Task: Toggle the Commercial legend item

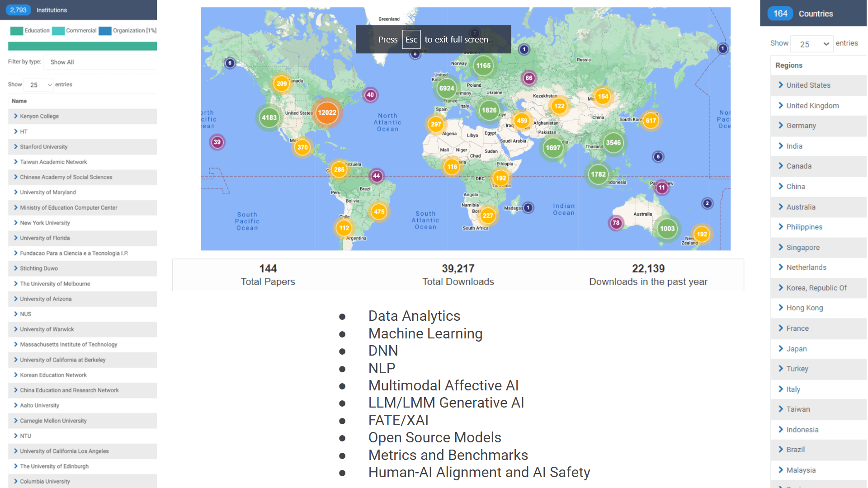Action: (x=80, y=31)
